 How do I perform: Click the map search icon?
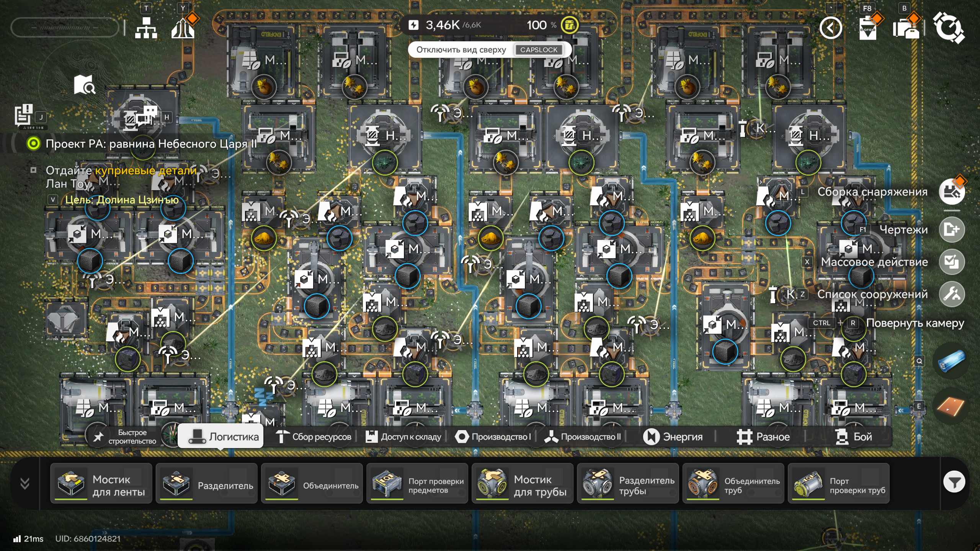point(85,85)
